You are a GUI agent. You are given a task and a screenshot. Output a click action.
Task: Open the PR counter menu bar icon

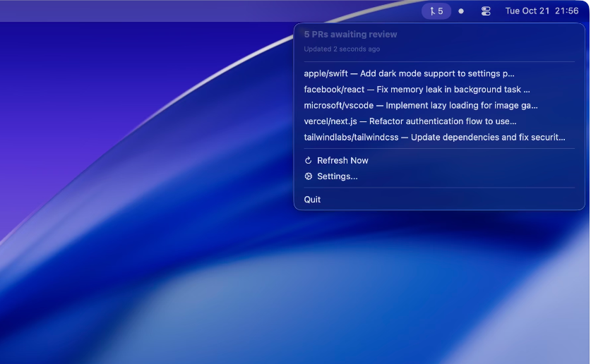(436, 11)
